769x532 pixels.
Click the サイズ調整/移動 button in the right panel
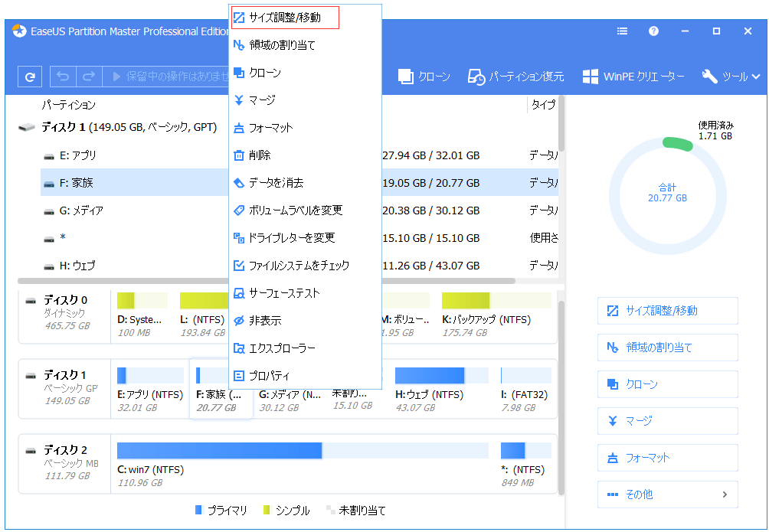(667, 311)
